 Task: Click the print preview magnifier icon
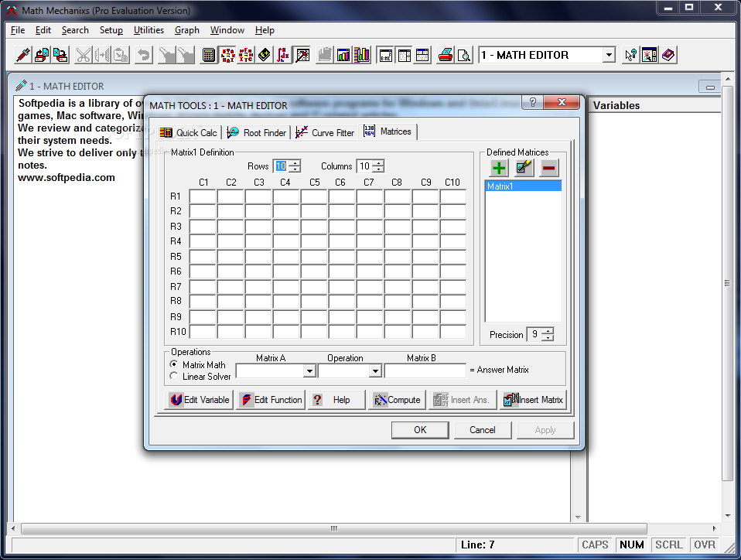coord(464,55)
